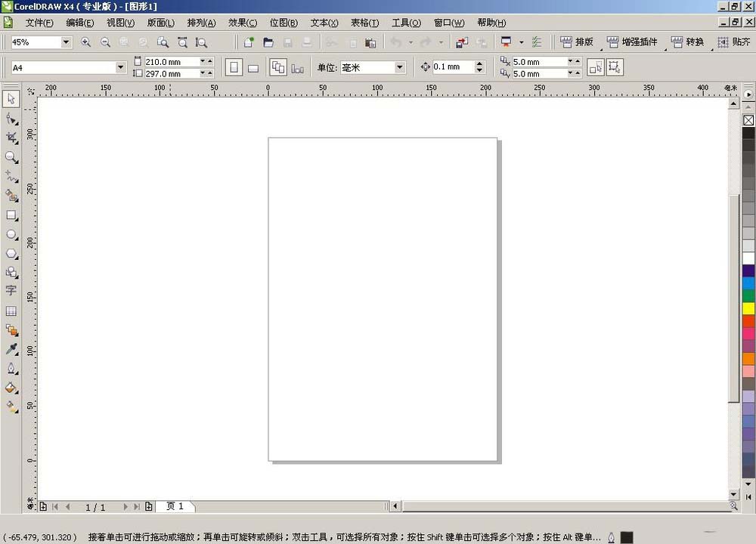Click the Open folder icon
This screenshot has width=756, height=544.
point(268,42)
